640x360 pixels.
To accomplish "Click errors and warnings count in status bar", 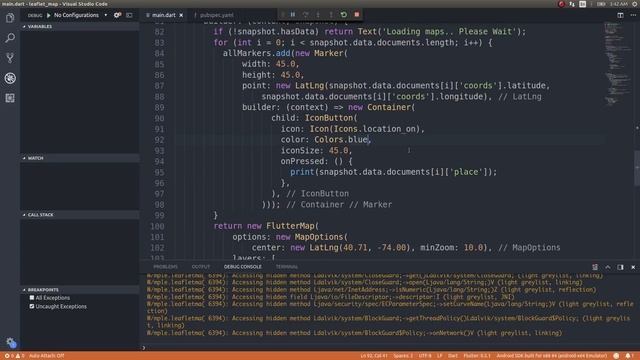I will tap(14, 356).
